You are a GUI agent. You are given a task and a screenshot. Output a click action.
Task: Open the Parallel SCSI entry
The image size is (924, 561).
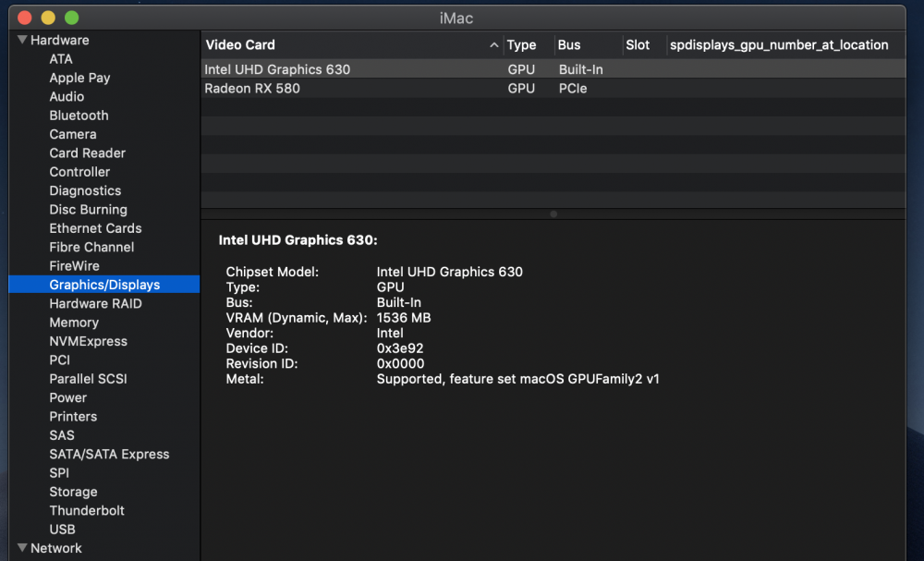click(89, 379)
